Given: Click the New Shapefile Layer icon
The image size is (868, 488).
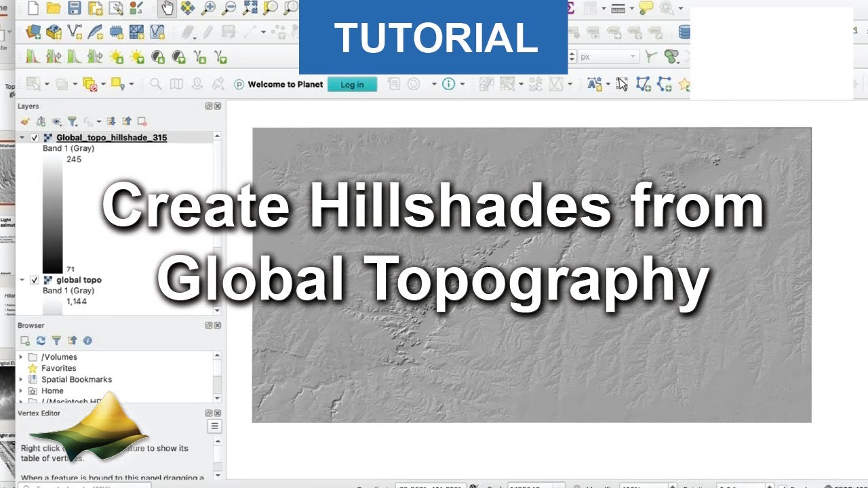Looking at the screenshot, I should [x=75, y=32].
